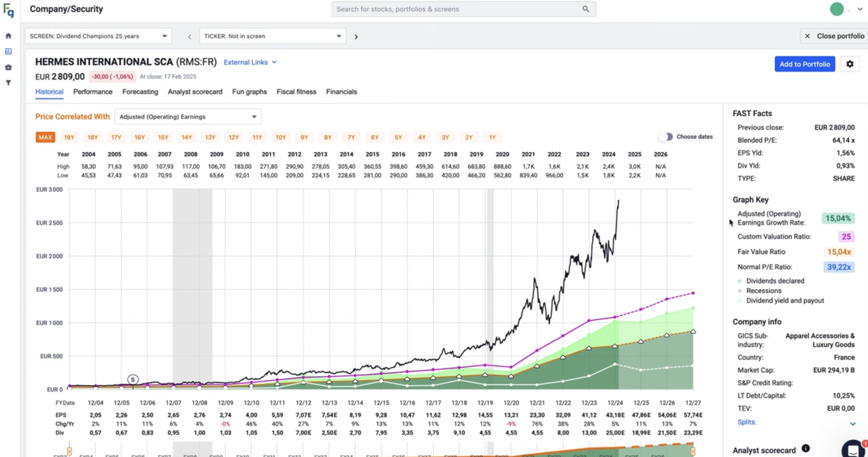The width and height of the screenshot is (868, 457).
Task: Open the chart dashboard sidebar icon
Action: click(9, 51)
